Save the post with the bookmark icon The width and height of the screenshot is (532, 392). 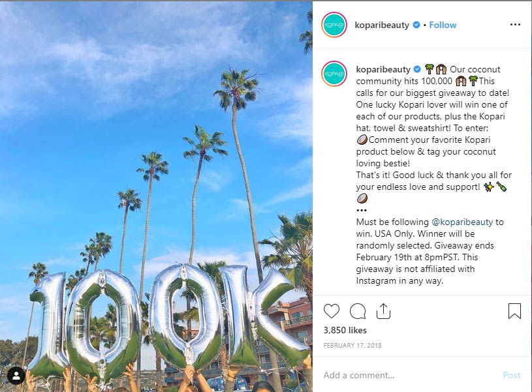pyautogui.click(x=514, y=311)
